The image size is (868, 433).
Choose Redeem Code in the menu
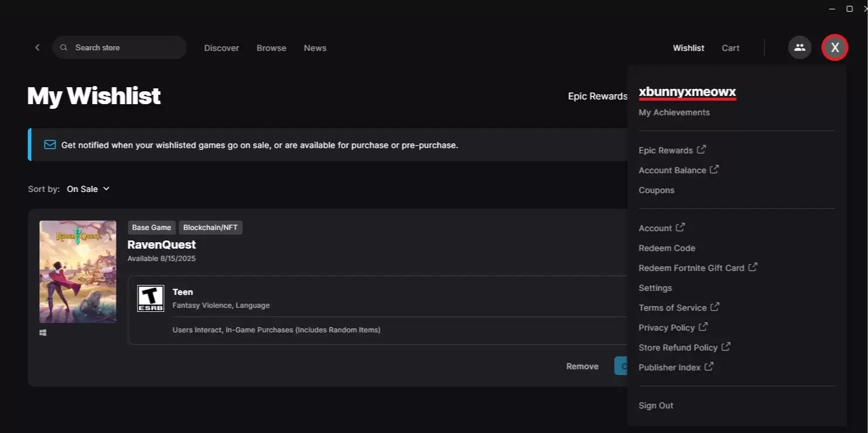point(667,248)
